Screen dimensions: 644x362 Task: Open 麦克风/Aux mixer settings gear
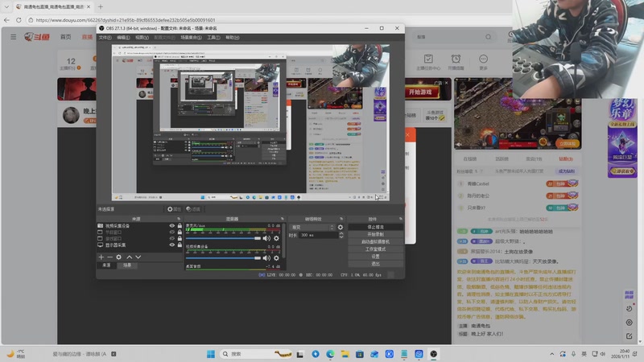(276, 238)
